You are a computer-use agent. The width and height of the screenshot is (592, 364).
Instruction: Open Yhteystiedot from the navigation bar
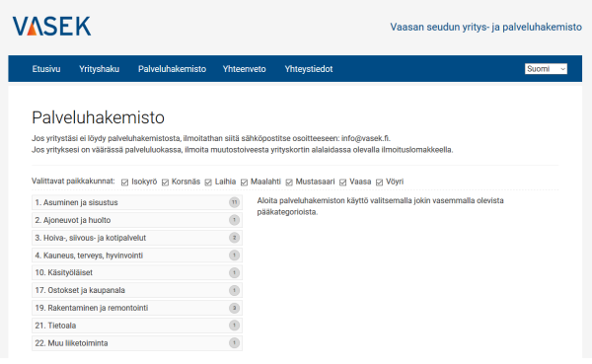pos(309,69)
